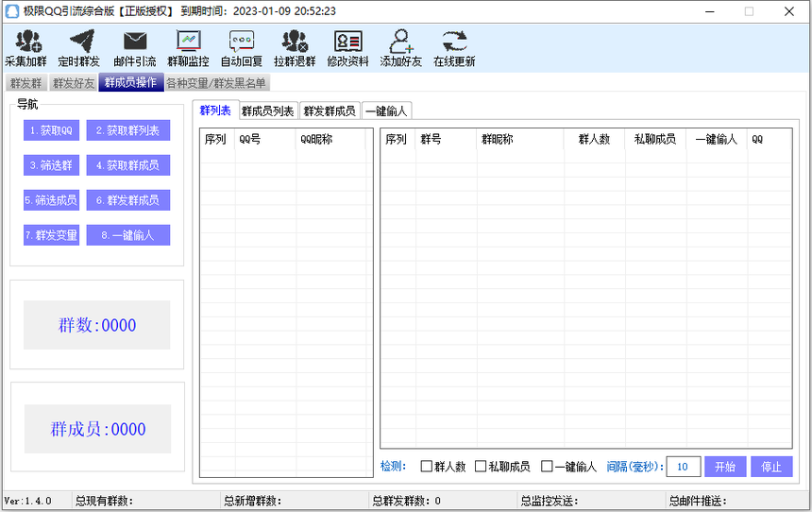Screen dimensions: 812x512
Task: Click 总邮件推送 status bar entry
Action: pos(698,501)
